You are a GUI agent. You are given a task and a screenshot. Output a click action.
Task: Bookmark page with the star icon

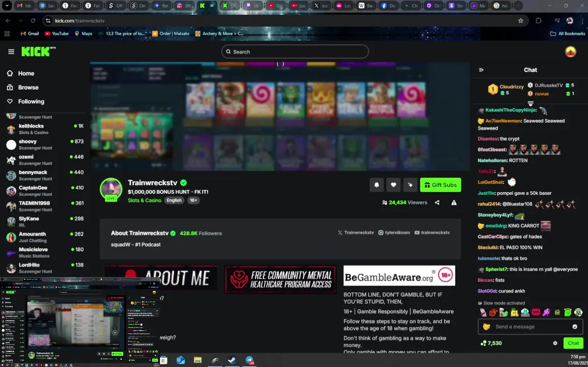click(521, 20)
